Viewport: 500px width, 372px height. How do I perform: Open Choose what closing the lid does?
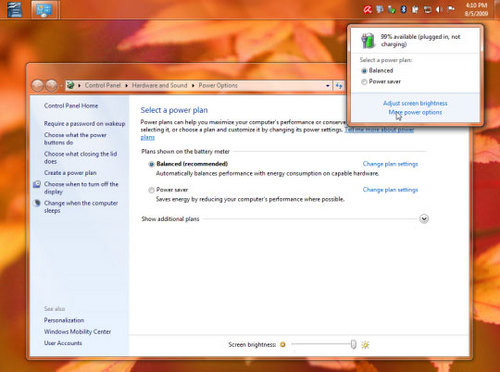pyautogui.click(x=81, y=158)
